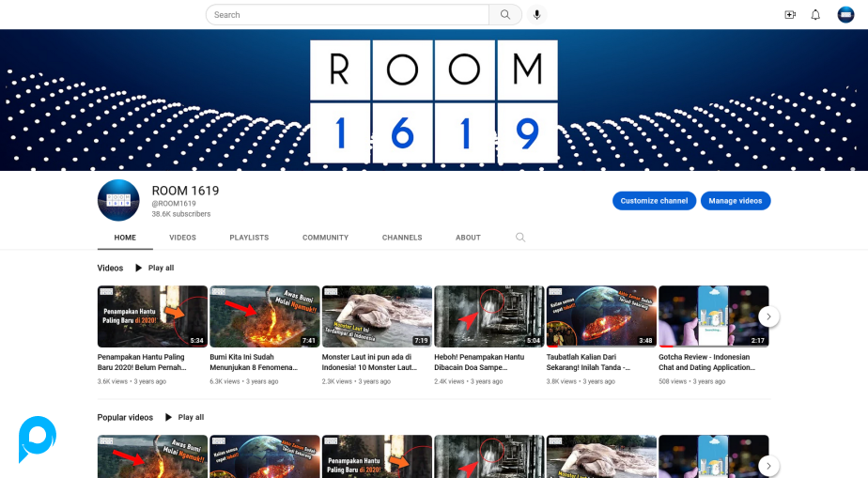Click in the Search input field
The width and height of the screenshot is (868, 478).
(x=347, y=15)
